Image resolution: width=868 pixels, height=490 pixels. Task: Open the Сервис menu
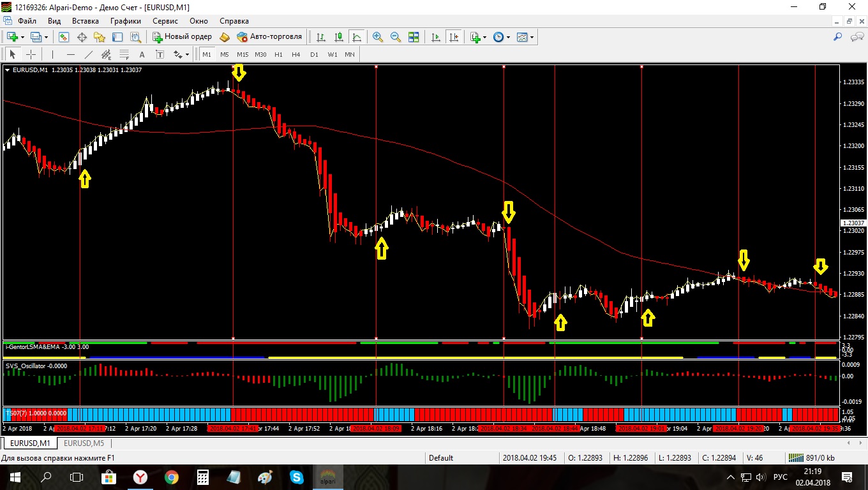(x=165, y=21)
